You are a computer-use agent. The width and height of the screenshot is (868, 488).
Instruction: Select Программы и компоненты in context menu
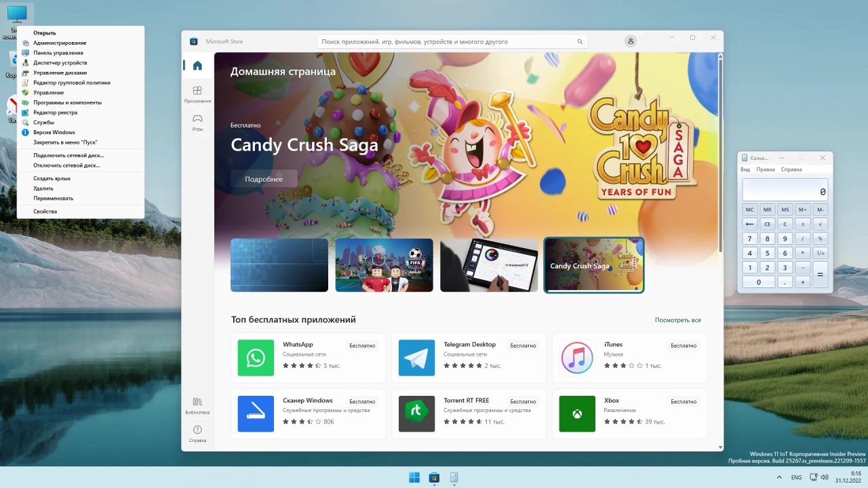tap(81, 102)
